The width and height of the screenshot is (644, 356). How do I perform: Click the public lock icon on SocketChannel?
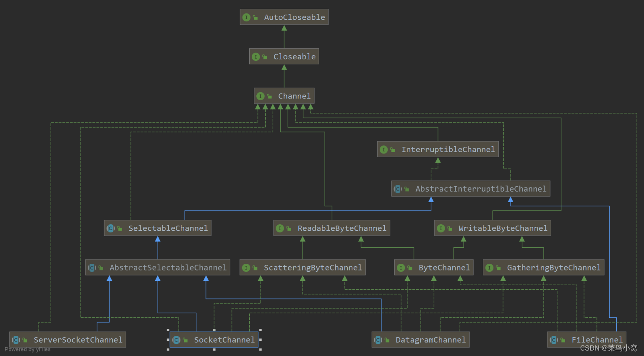click(x=185, y=340)
